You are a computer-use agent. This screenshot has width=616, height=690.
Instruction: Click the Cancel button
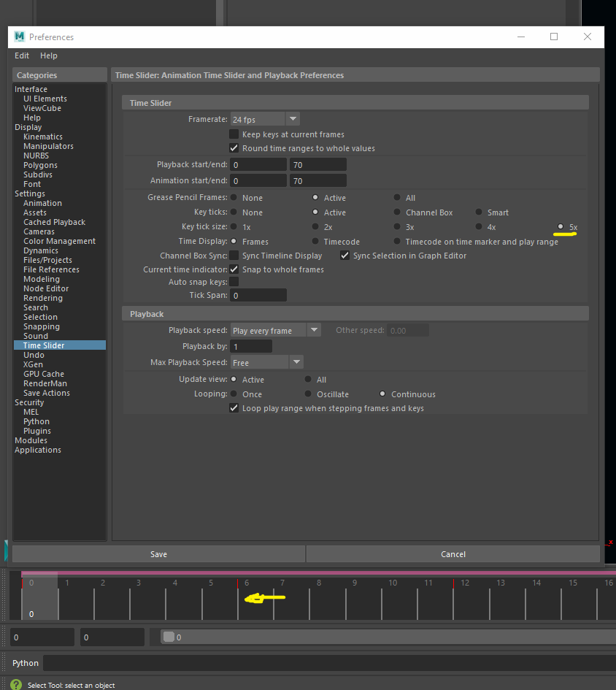453,554
